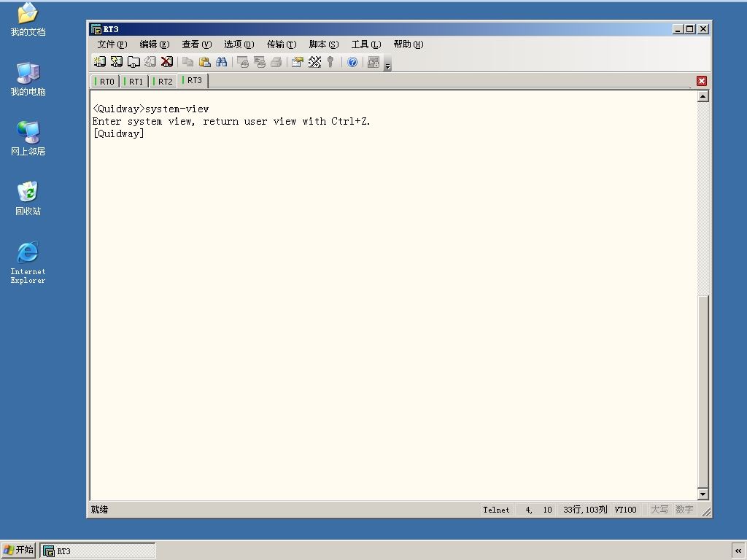Click the 大写 caps indicator
747x560 pixels.
(x=659, y=510)
